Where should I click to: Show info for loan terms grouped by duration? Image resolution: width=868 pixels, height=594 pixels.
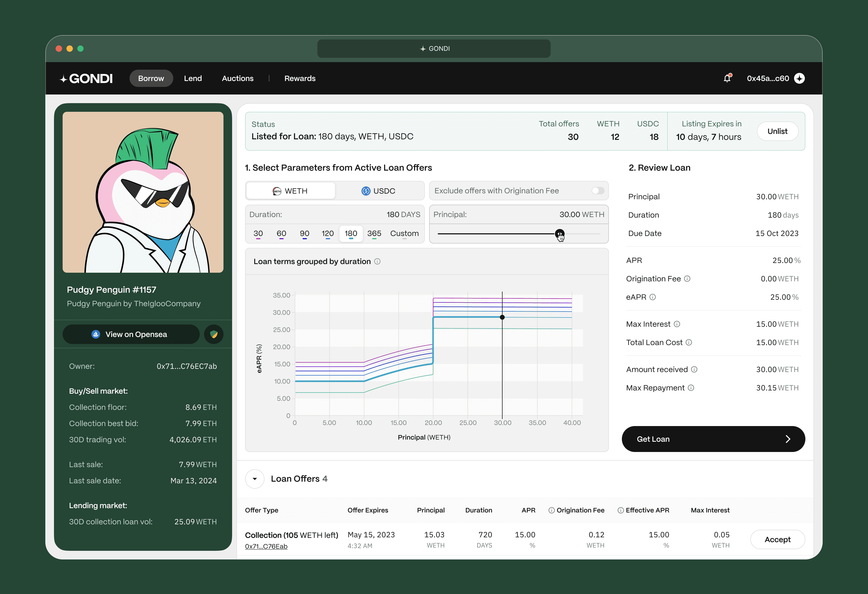click(x=377, y=262)
